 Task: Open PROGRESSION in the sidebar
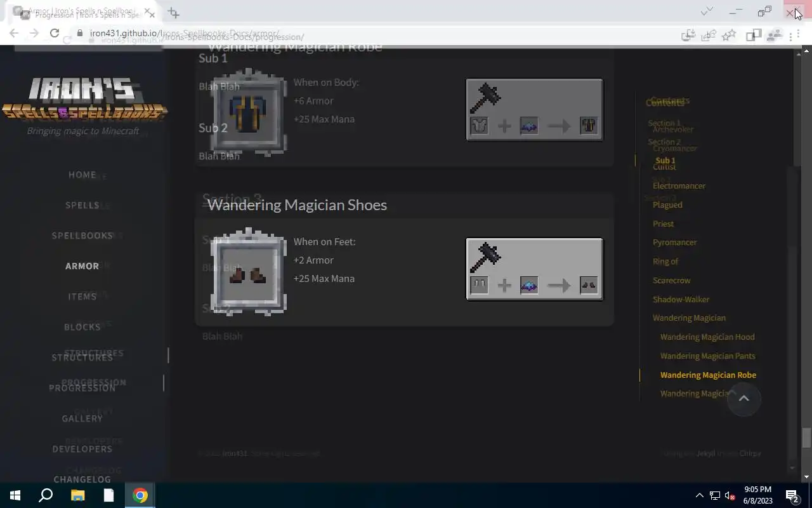(x=82, y=388)
